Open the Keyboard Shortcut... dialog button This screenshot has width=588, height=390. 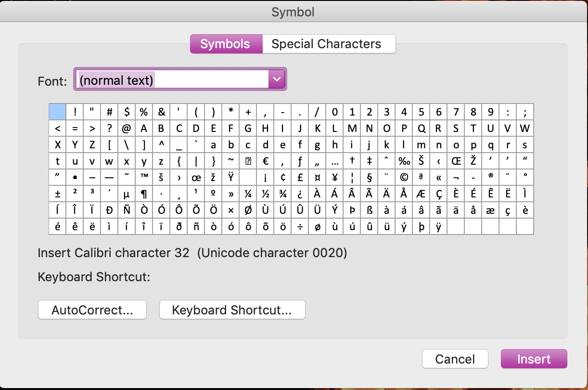[232, 310]
